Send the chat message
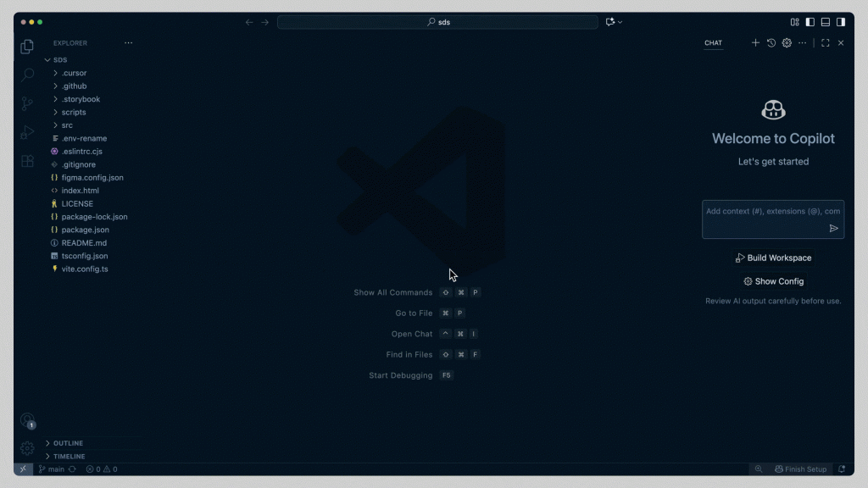This screenshot has width=868, height=488. [x=834, y=229]
